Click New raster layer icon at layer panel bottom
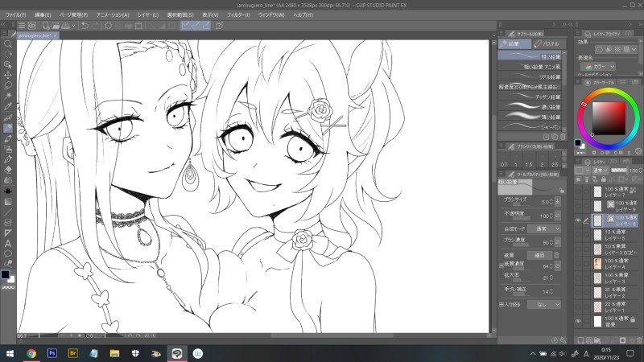Viewport: 644px width, 362px height. 580,340
